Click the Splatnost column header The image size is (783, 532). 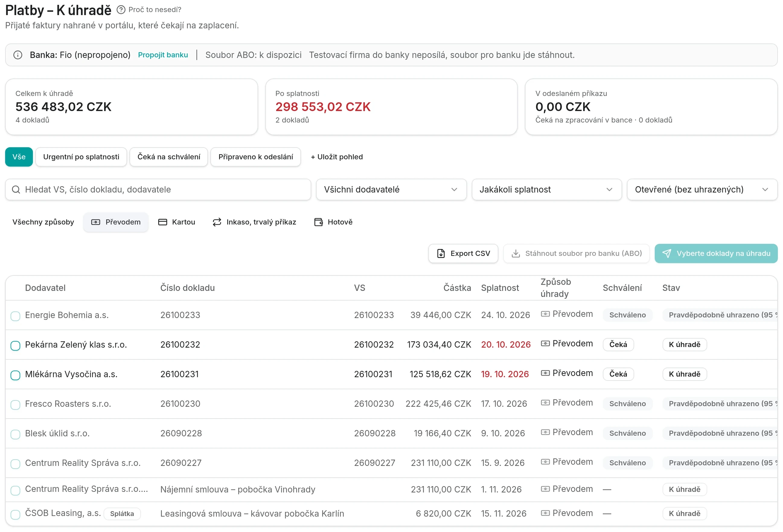tap(500, 288)
